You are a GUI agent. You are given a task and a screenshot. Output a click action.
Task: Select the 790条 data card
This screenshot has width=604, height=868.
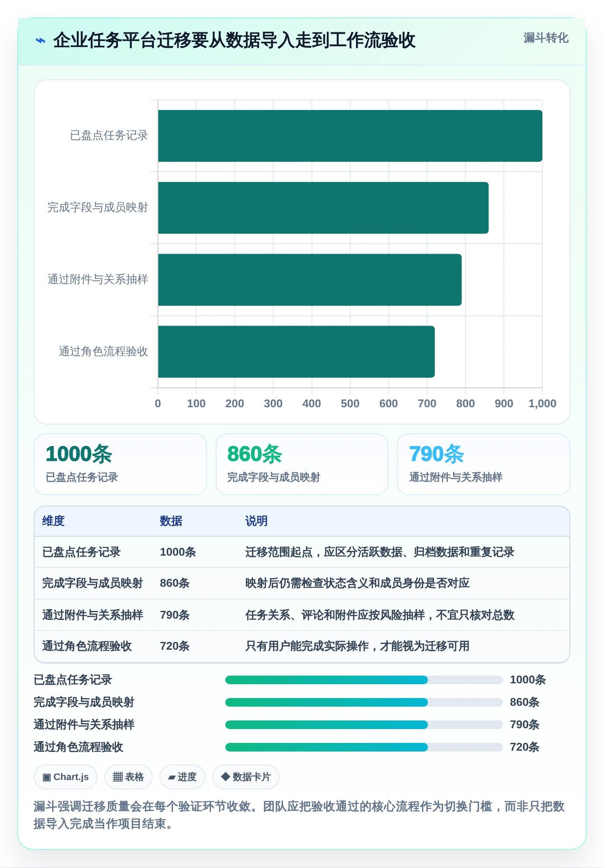484,464
